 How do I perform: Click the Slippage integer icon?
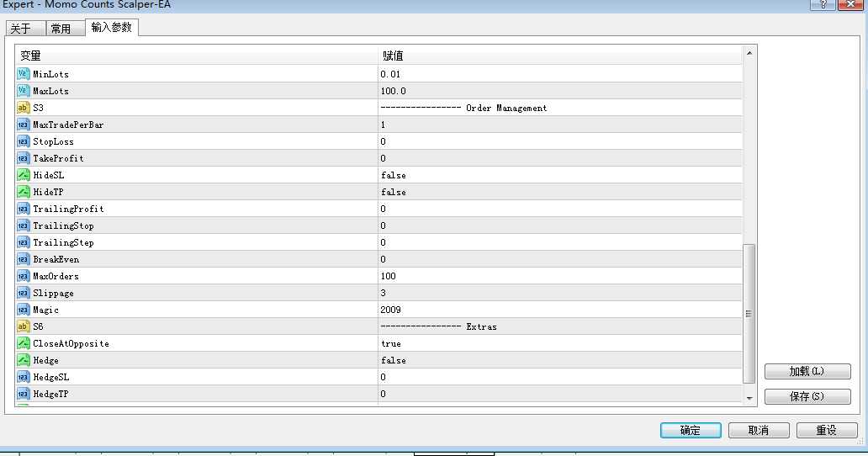pos(24,293)
